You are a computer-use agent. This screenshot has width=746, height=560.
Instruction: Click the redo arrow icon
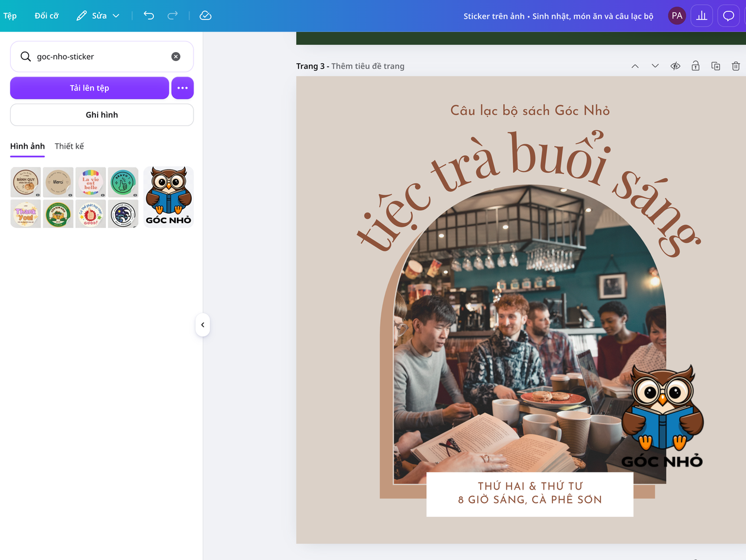[172, 15]
